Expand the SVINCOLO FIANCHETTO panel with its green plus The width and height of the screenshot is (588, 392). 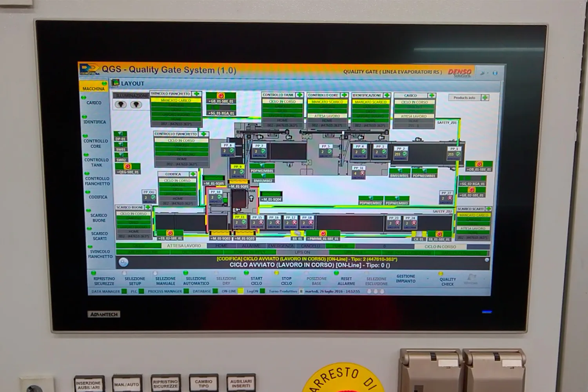point(196,94)
